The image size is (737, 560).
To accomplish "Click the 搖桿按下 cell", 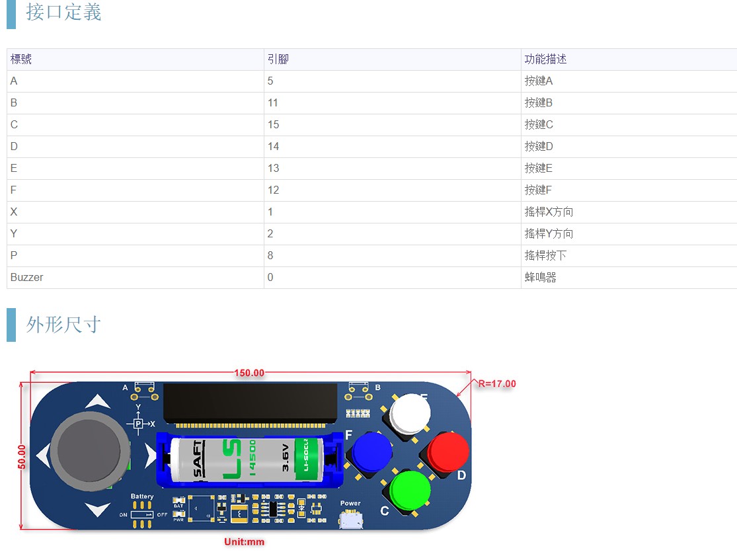I will [629, 256].
